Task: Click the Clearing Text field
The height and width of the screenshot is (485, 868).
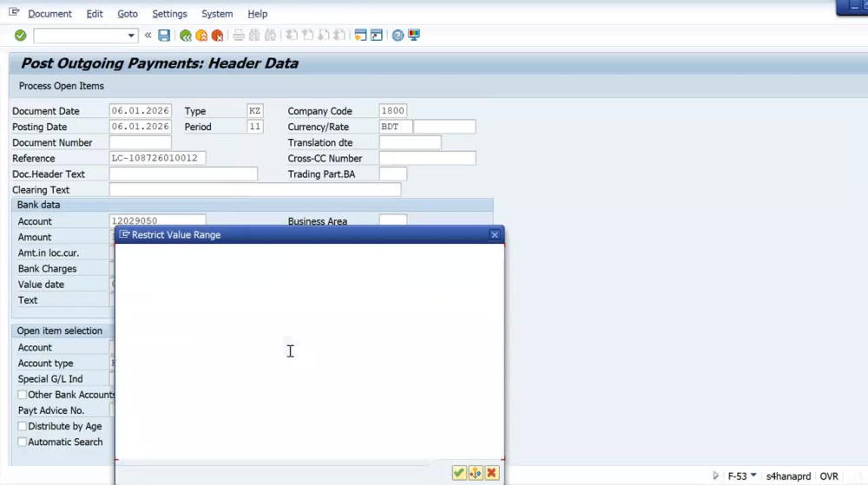Action: (x=254, y=190)
